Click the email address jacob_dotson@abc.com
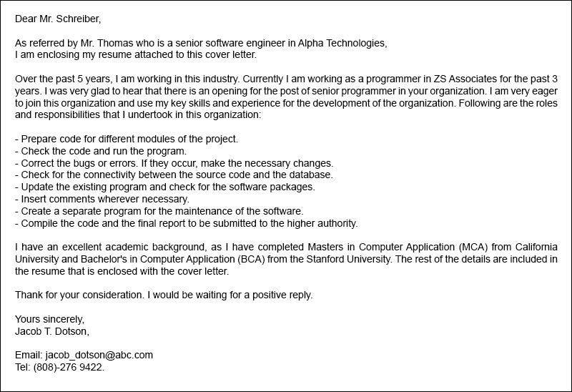 tap(99, 355)
